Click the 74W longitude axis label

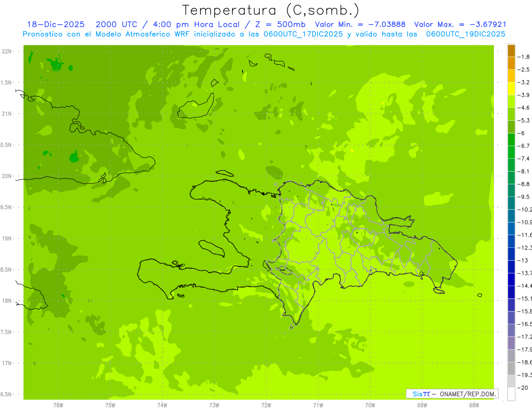[162, 405]
